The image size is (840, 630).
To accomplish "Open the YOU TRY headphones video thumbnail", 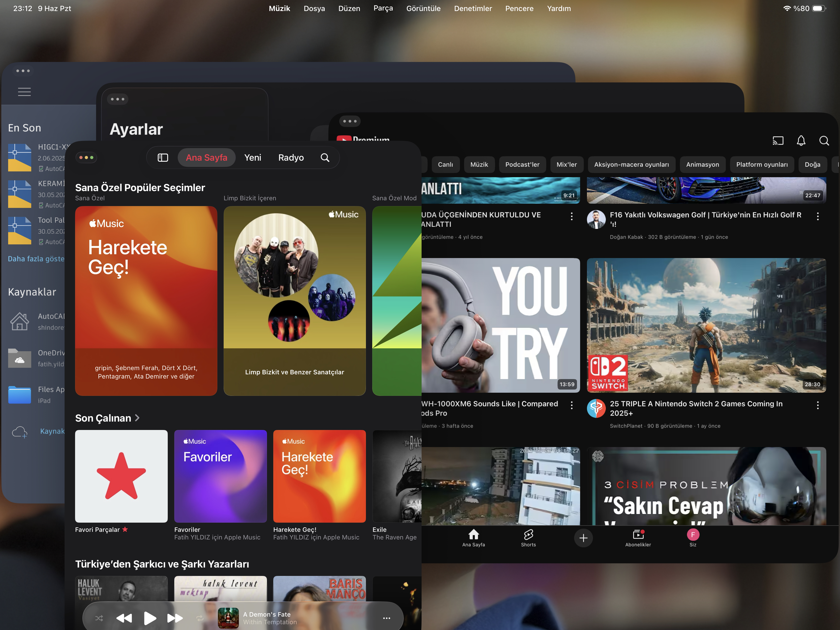I will 501,325.
